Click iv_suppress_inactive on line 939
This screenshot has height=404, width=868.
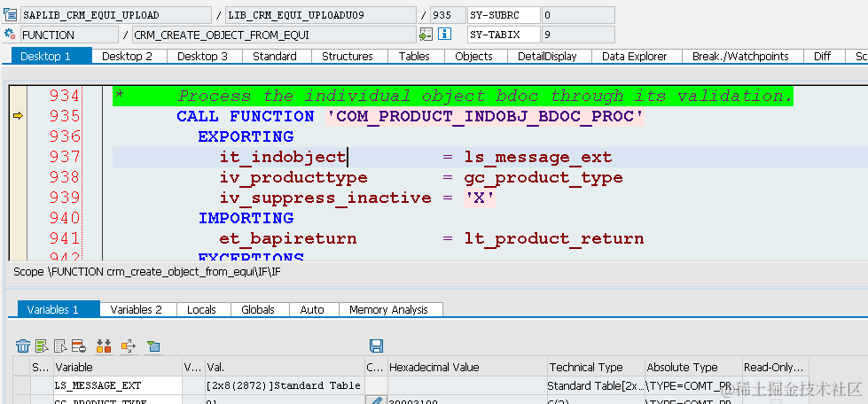(325, 198)
